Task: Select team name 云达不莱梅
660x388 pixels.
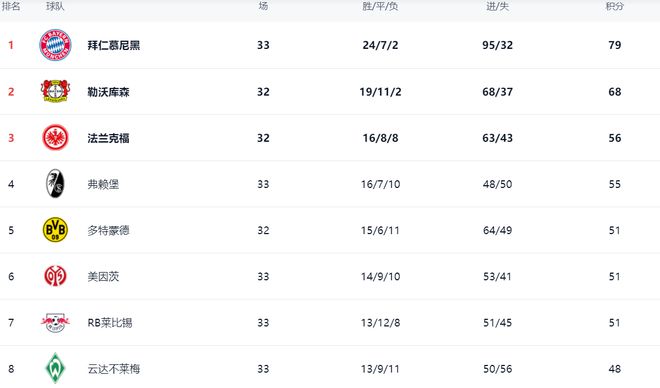Action: [114, 369]
